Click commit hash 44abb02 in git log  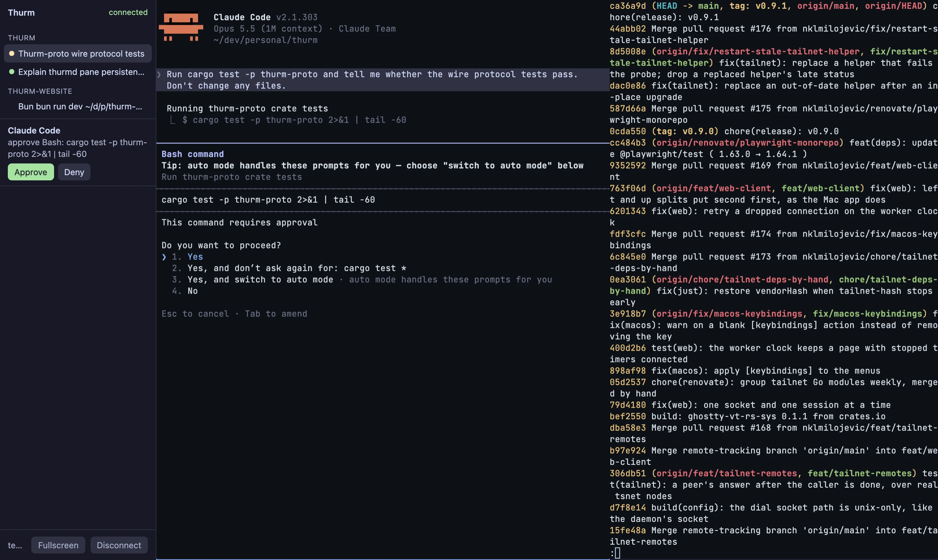click(628, 29)
